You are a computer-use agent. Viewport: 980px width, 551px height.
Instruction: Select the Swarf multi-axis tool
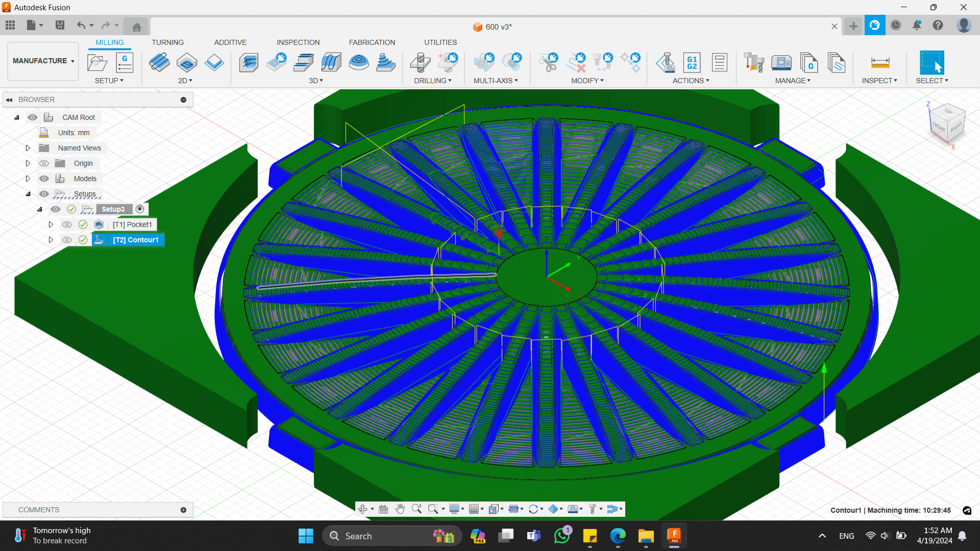pyautogui.click(x=484, y=63)
